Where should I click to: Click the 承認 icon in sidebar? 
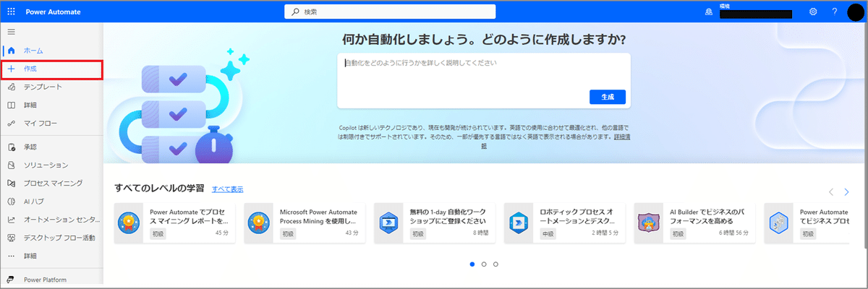tap(11, 147)
